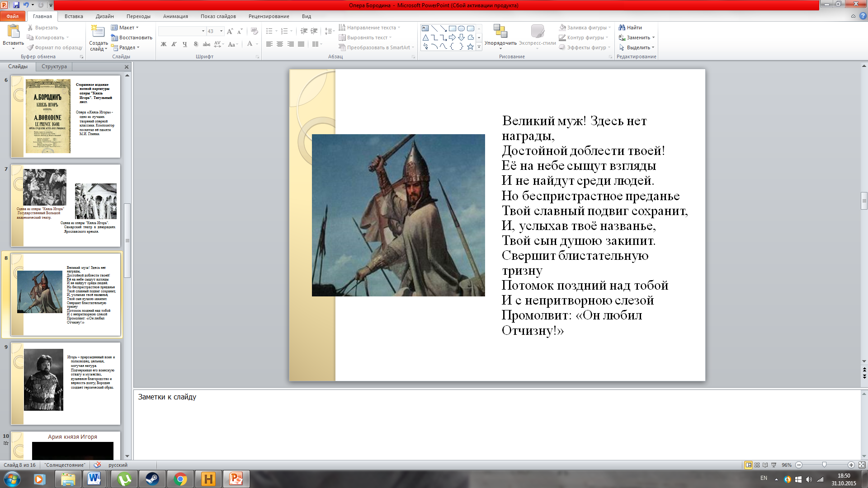Fit slide to current window

[862, 465]
